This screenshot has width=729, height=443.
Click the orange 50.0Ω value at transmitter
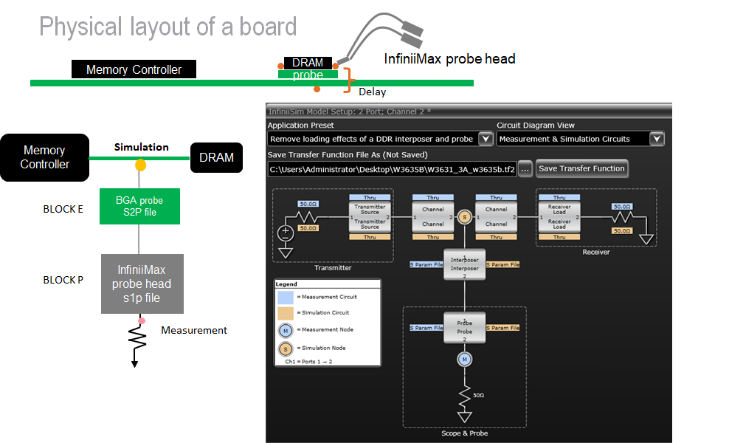tap(308, 228)
